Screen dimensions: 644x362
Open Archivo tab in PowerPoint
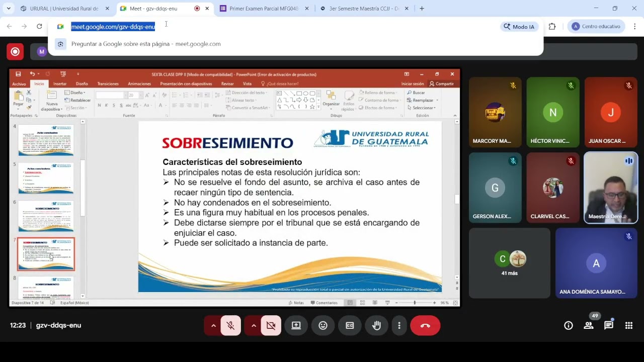click(19, 84)
